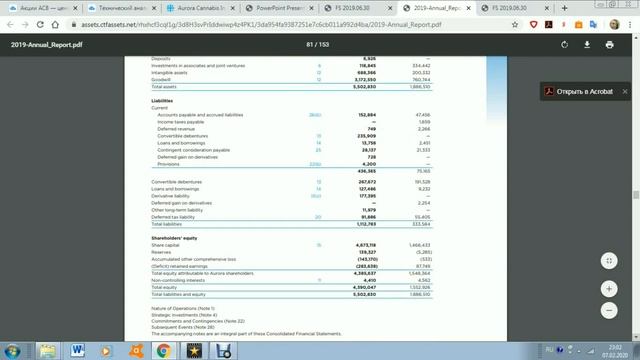Open the red shield extension
640x360 pixels.
[533, 24]
